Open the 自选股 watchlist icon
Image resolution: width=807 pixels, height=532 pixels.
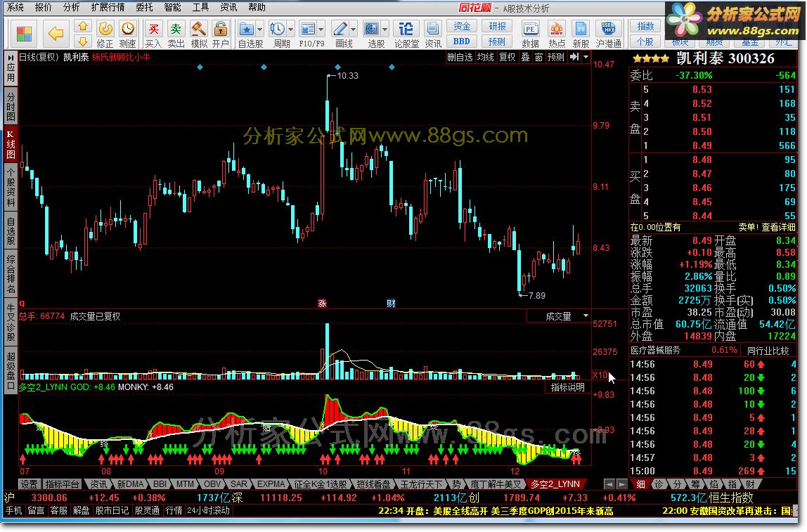pos(247,34)
